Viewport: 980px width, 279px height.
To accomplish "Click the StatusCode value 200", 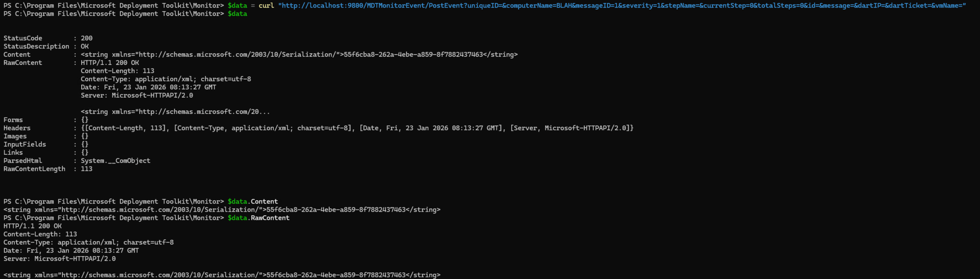I will (86, 38).
